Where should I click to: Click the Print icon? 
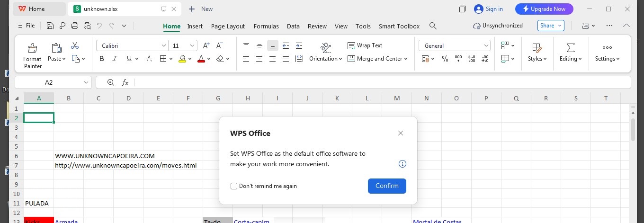(x=75, y=26)
